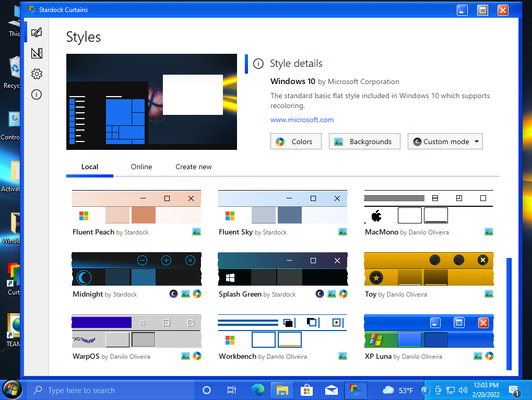Open the Mail app from the taskbar

point(331,390)
